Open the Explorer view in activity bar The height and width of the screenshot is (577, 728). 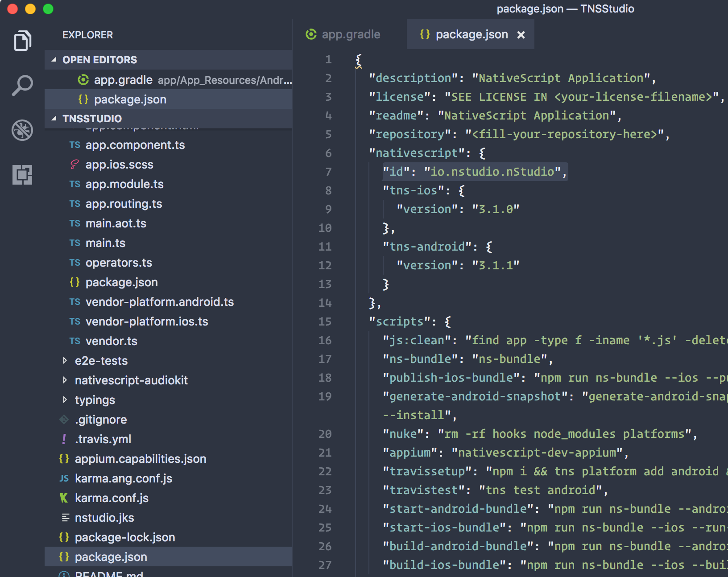tap(22, 41)
